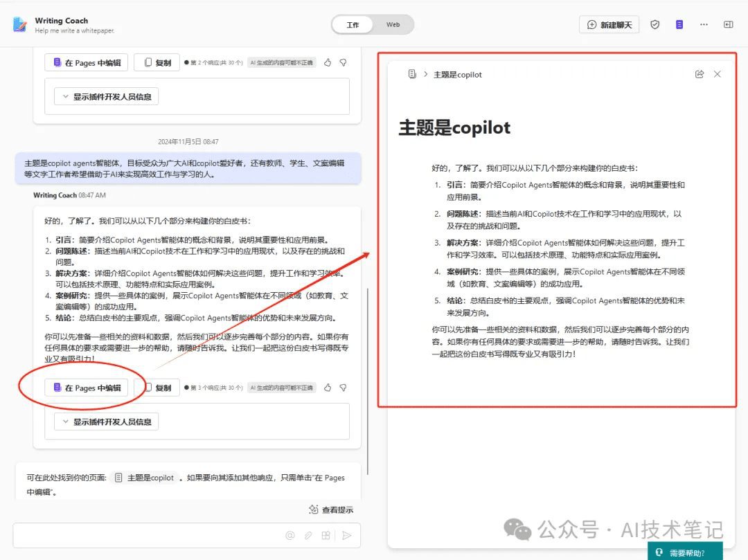This screenshot has height=560, width=748.
Task: Switch to the Web tab
Action: tap(393, 25)
